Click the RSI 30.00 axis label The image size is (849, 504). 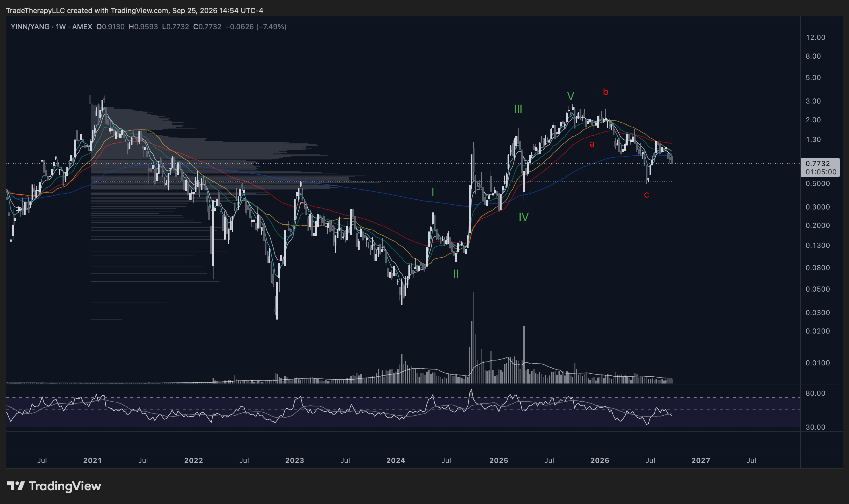pyautogui.click(x=815, y=427)
